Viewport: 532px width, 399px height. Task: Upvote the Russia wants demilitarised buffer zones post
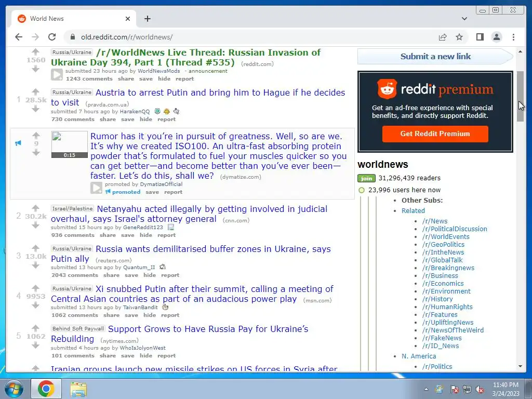tap(36, 248)
